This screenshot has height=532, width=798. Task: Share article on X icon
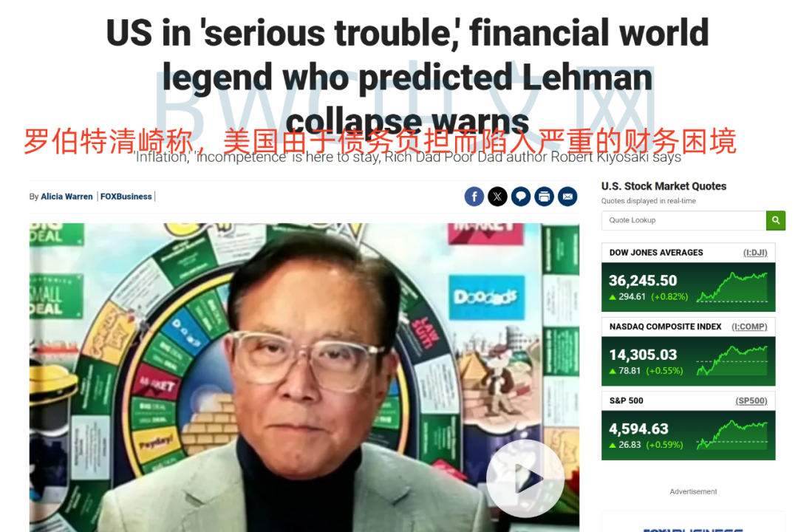tap(497, 197)
